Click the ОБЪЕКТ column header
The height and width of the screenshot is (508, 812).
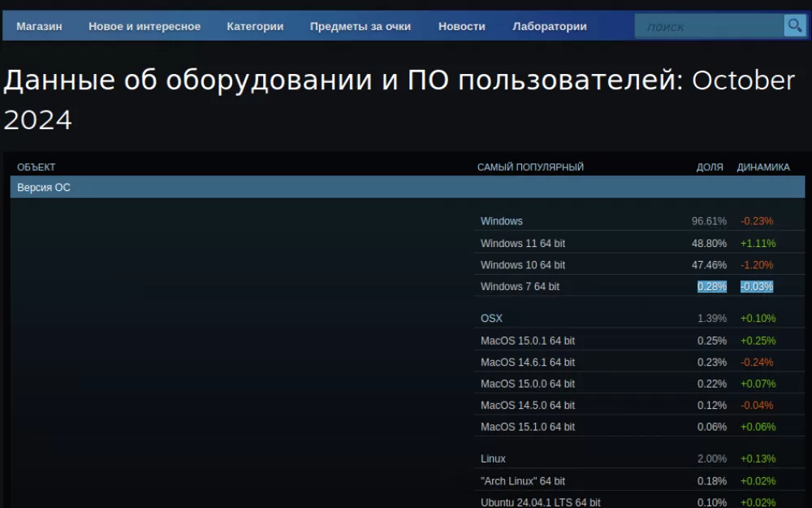pos(37,167)
